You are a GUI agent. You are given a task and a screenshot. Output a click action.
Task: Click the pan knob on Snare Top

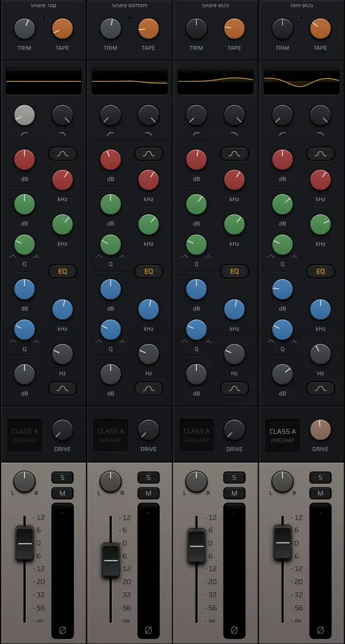coord(24,481)
